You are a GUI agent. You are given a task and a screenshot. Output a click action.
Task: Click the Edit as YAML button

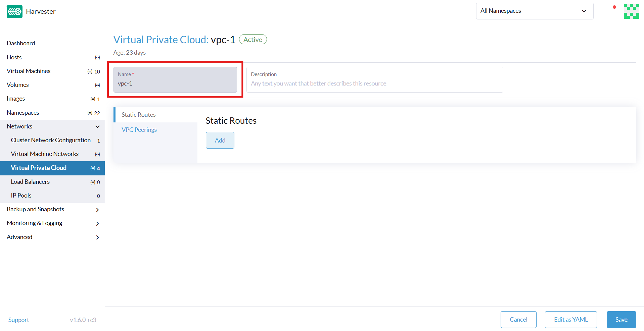pos(570,319)
